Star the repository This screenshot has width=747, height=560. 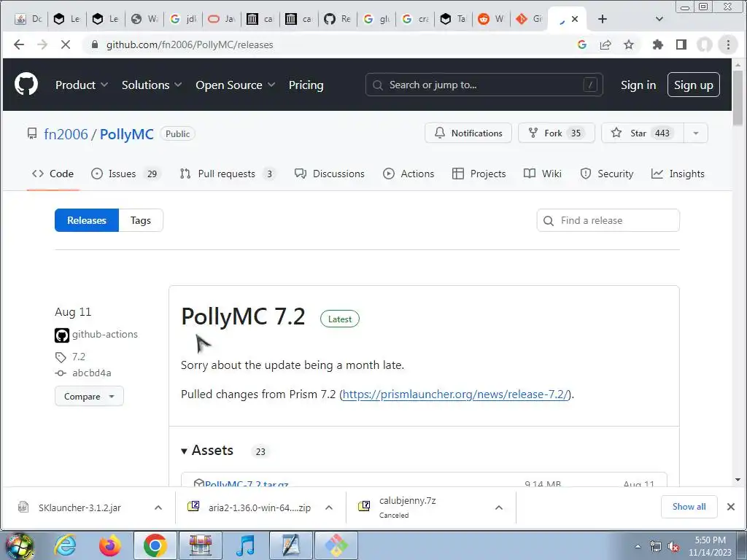(642, 133)
